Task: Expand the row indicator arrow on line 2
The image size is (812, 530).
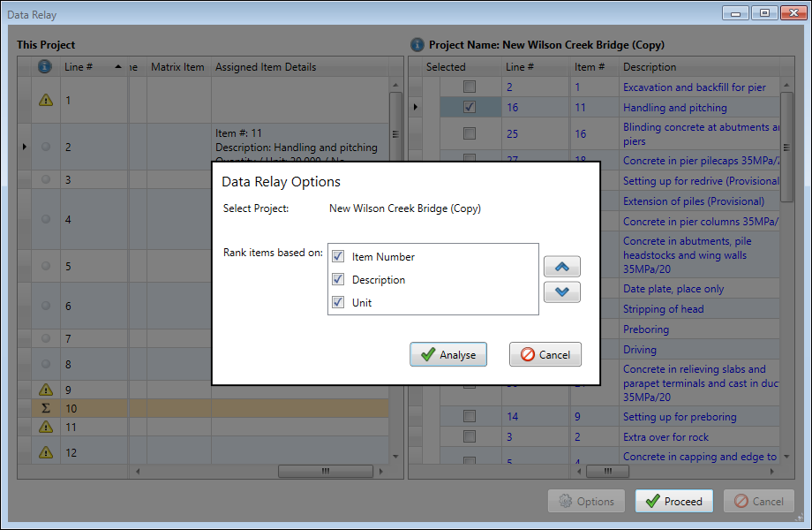Action: [25, 148]
